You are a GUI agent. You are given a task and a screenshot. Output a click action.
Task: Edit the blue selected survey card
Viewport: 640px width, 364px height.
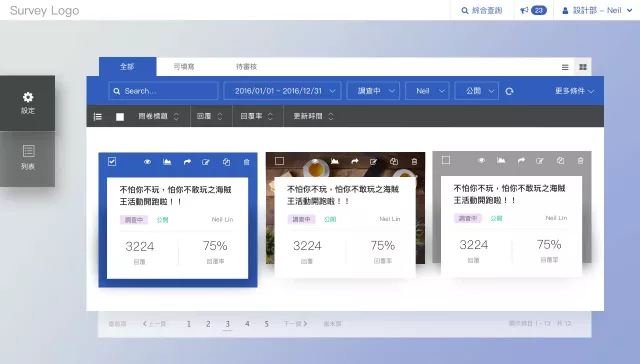(x=206, y=162)
